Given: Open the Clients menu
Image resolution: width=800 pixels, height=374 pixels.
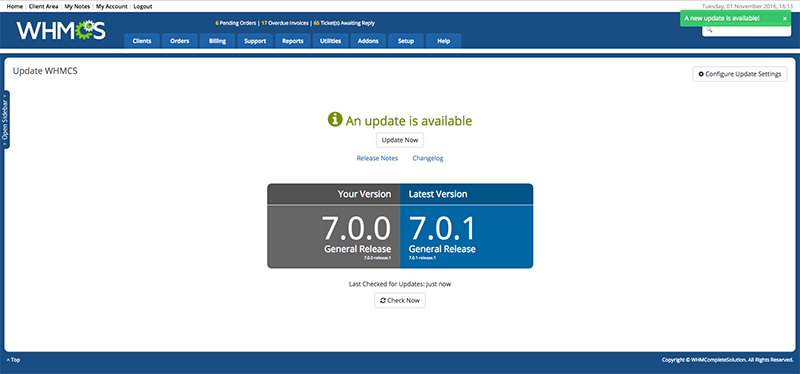Looking at the screenshot, I should point(142,41).
